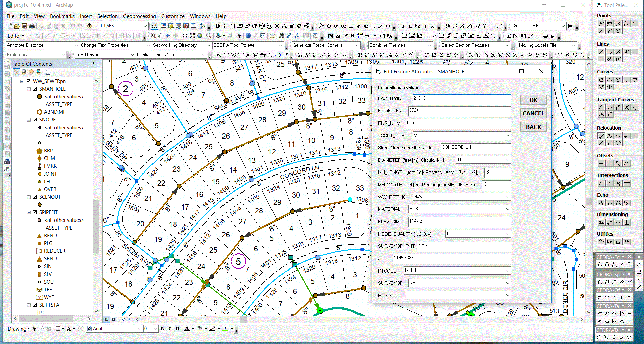This screenshot has height=344, width=644.
Task: Click the CEDRA Points PICK tool
Action: pos(601,23)
